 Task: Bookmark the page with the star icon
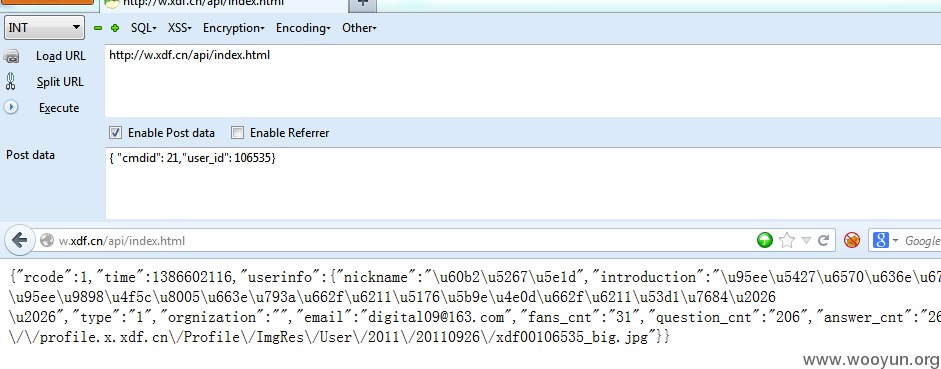click(786, 241)
